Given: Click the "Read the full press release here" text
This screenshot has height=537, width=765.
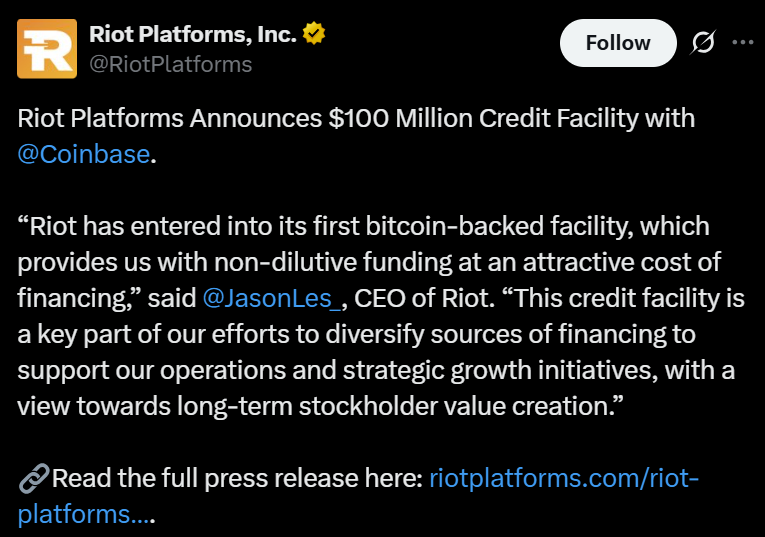Looking at the screenshot, I should pos(236,479).
